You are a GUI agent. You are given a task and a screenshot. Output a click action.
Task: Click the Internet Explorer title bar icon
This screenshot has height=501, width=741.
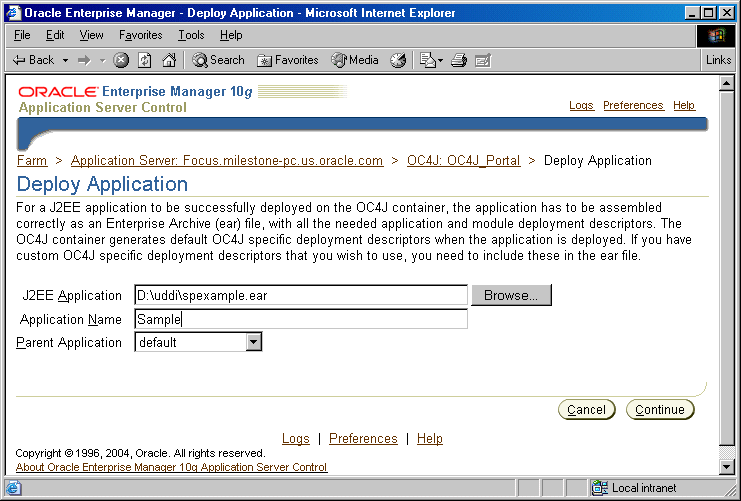[13, 13]
